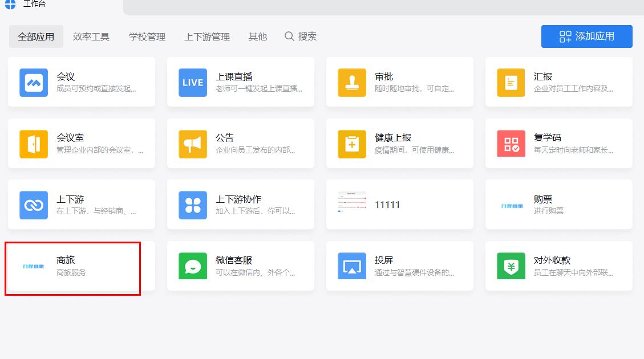Image resolution: width=644 pixels, height=359 pixels.
Task: Click the 健康上报 title text
Action: pyautogui.click(x=393, y=138)
